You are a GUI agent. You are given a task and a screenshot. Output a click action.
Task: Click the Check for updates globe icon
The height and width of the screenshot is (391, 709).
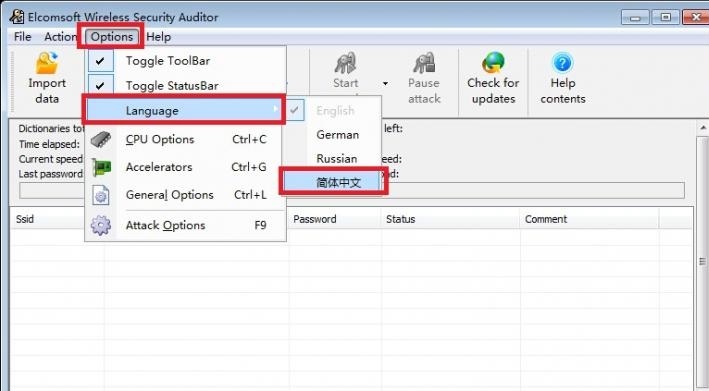[493, 63]
